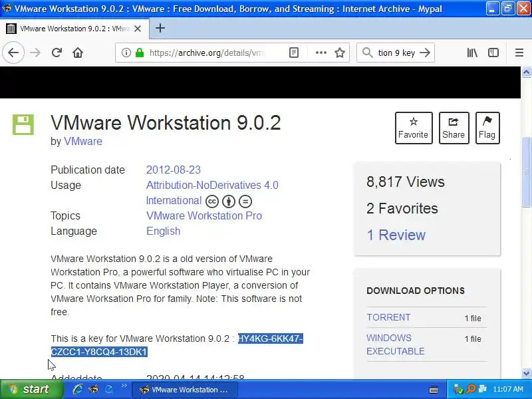Add item to favorites with Favorite button
Screen dimensions: 532x399
[x=414, y=128]
